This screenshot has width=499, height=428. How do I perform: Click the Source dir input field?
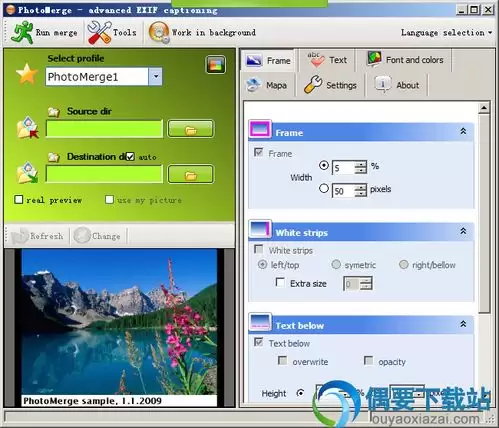[104, 129]
